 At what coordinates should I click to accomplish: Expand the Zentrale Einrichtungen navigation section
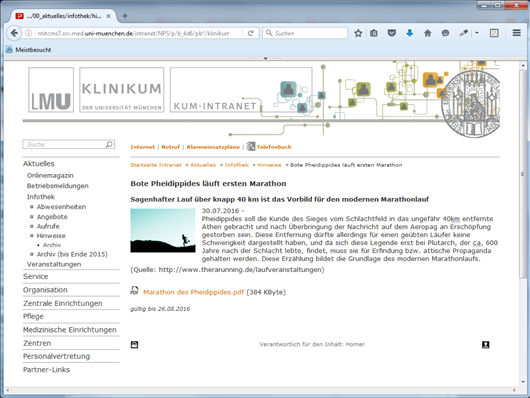(63, 303)
